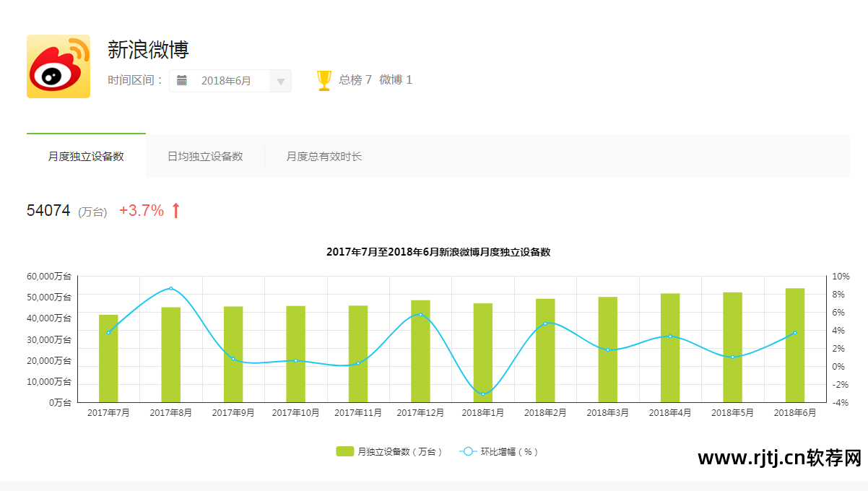This screenshot has width=868, height=491.
Task: Click the 2018年6月 green bar
Action: tap(795, 345)
